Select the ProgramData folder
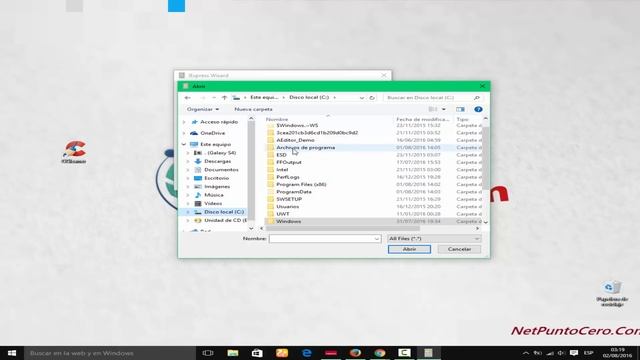The image size is (640, 360). [x=294, y=191]
